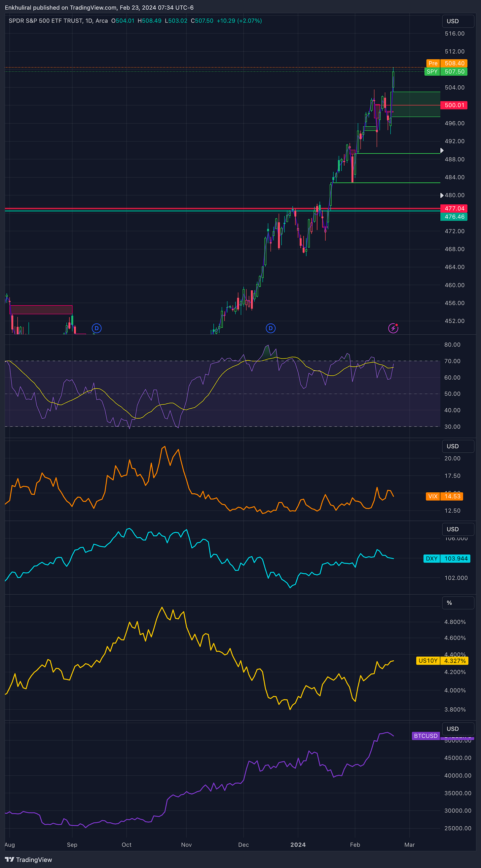Viewport: 481px width, 868px height.
Task: Click the 512.00 price axis label
Action: coord(455,52)
